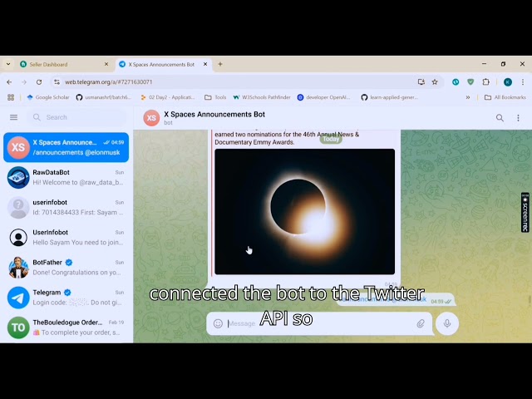The height and width of the screenshot is (399, 532).
Task: Open the eclipse image in the message
Action: 305,211
